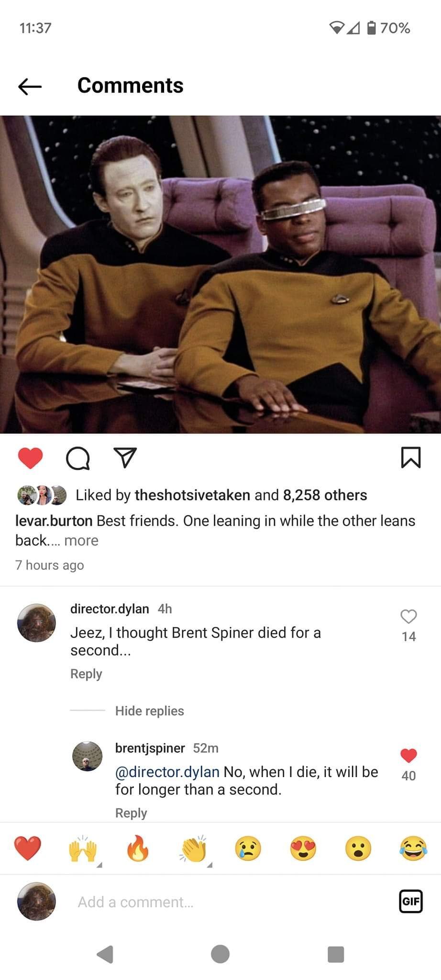Unlike the post with red heart

tap(30, 458)
